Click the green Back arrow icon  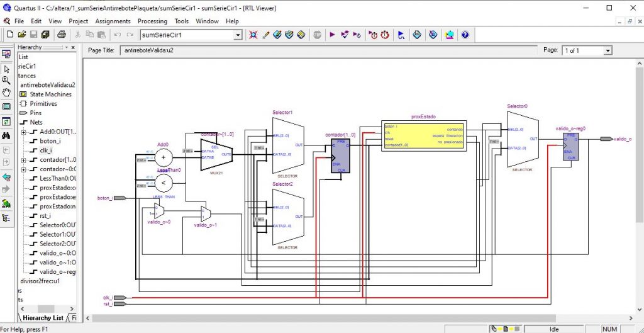pos(6,178)
